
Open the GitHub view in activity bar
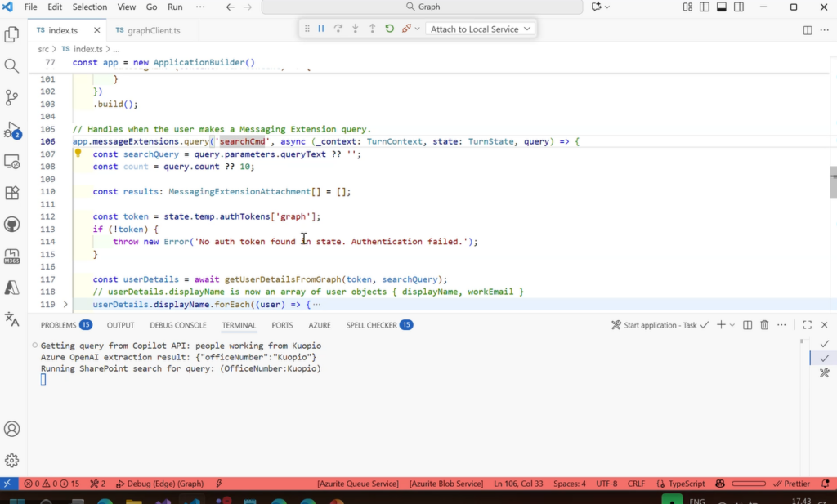click(11, 225)
